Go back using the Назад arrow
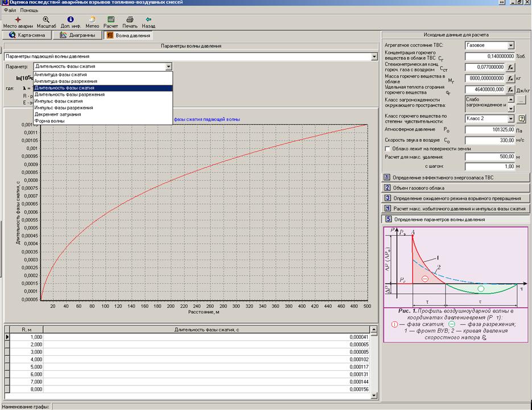 [x=149, y=19]
